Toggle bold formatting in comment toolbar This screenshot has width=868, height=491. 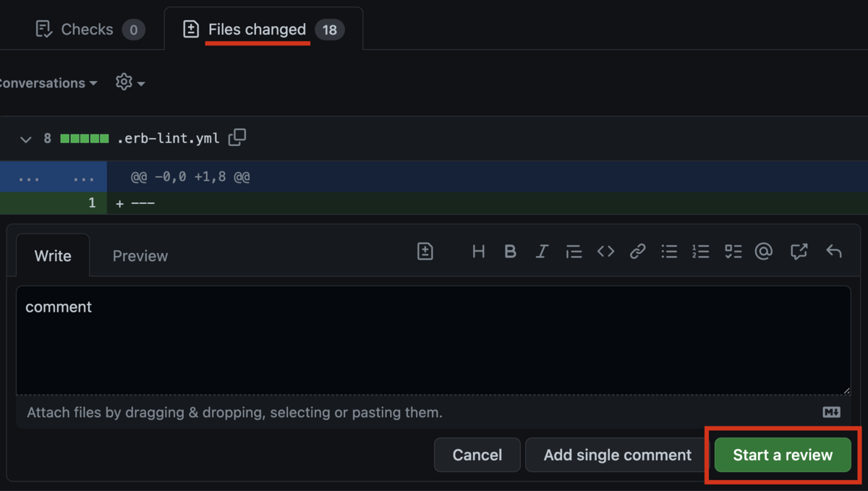point(510,251)
